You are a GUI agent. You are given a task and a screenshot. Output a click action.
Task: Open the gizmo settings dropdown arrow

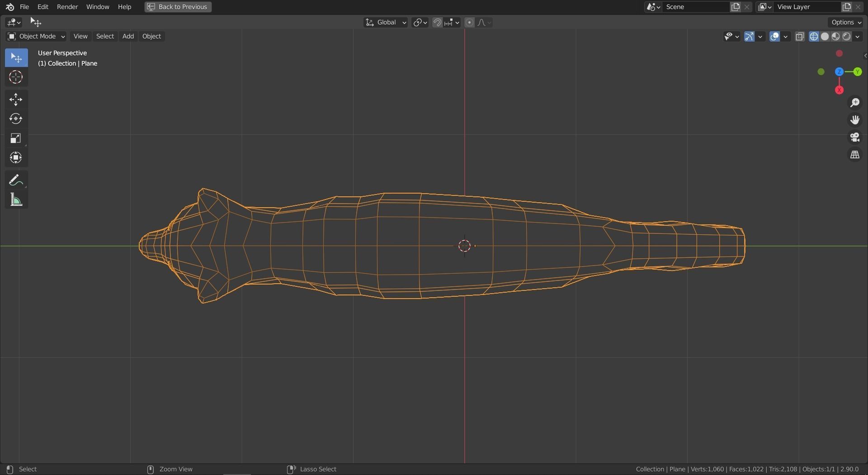(x=760, y=37)
